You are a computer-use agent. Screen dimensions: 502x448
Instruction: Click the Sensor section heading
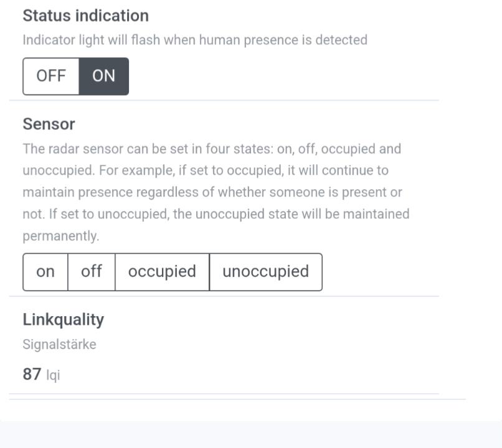click(x=49, y=124)
